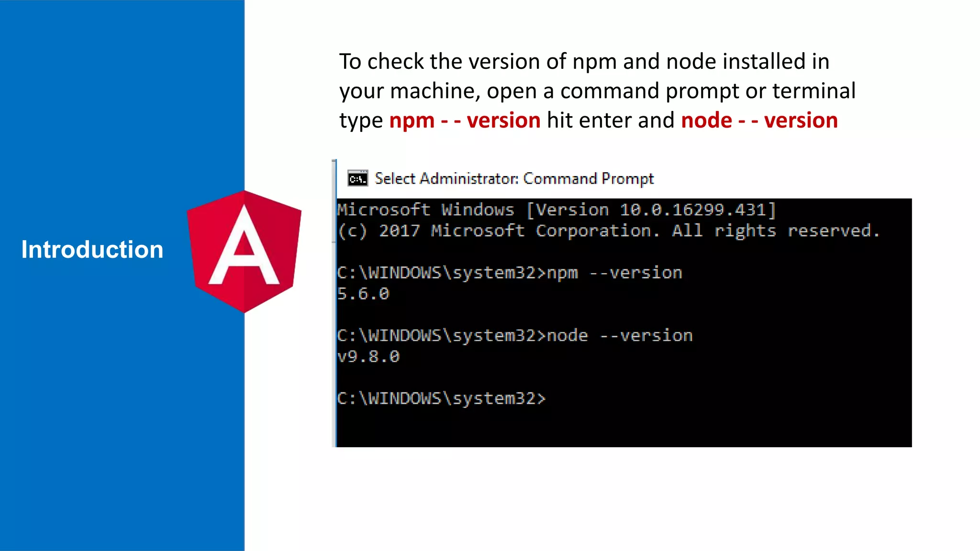Click the words 'hit enter and'
This screenshot has height=551, width=980.
(611, 120)
